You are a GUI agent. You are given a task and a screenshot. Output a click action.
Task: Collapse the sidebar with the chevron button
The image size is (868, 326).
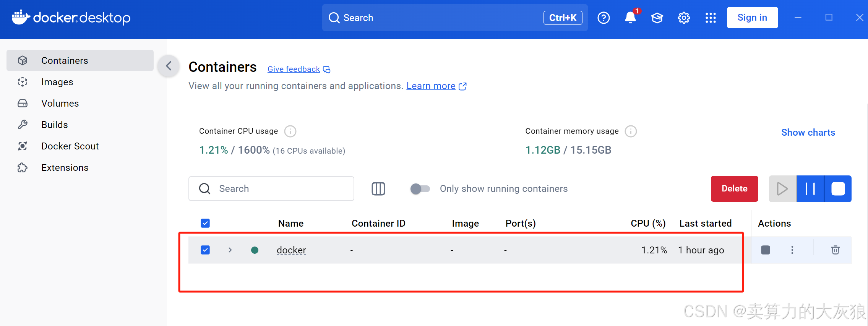[169, 66]
